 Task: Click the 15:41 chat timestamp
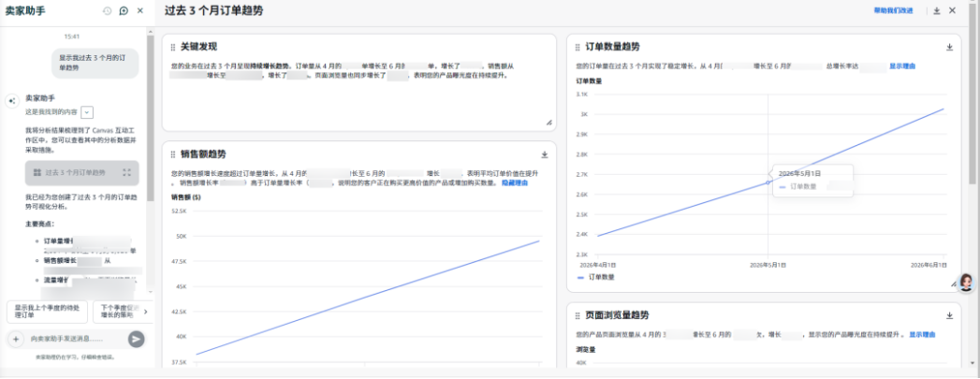(72, 36)
